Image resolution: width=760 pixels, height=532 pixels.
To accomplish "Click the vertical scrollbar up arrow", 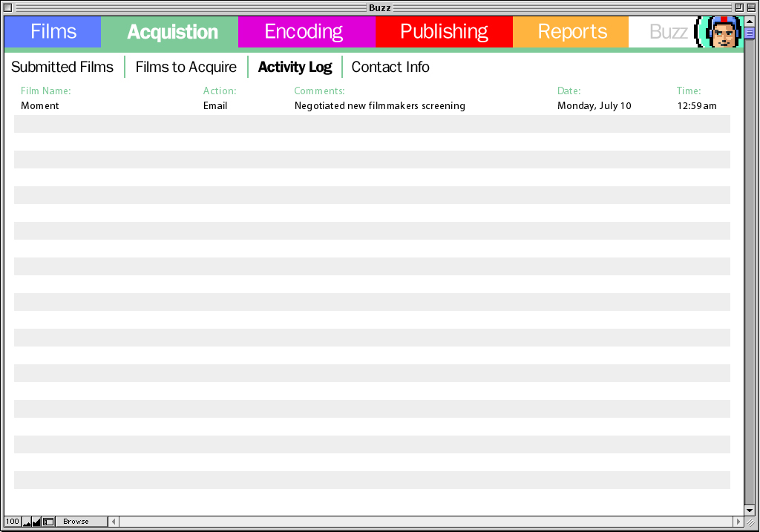I will (x=750, y=22).
